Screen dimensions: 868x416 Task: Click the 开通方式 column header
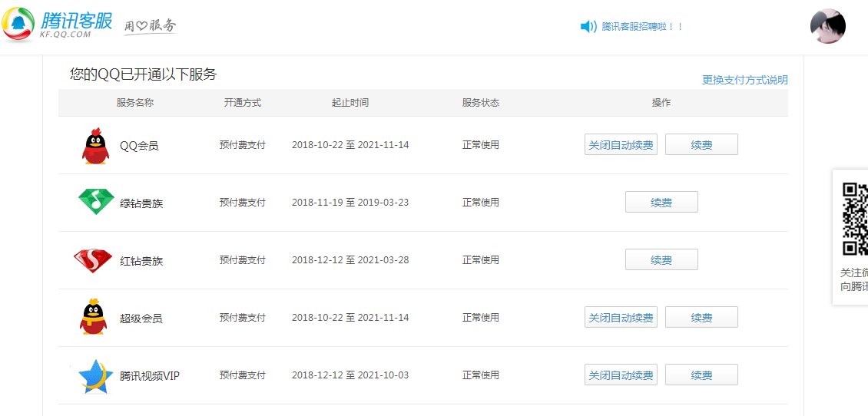243,103
